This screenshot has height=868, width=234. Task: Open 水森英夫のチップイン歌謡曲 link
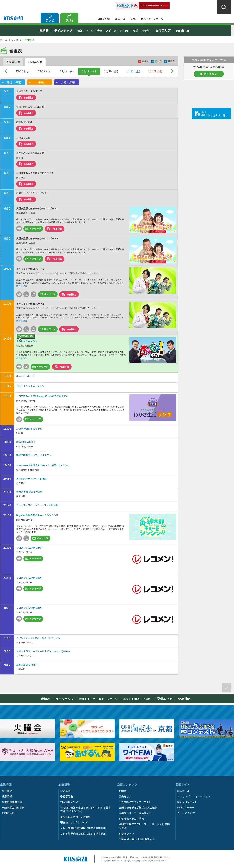(31, 478)
